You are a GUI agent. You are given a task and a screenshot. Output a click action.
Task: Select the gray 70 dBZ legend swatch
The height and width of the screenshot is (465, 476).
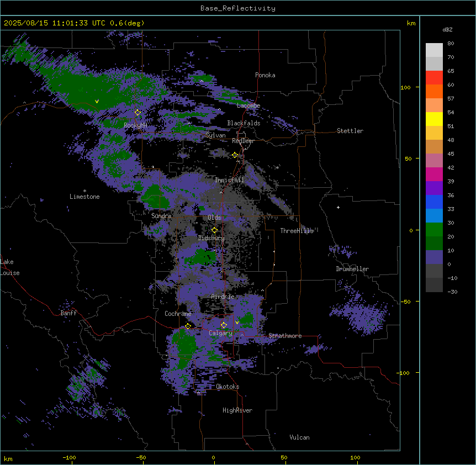pyautogui.click(x=434, y=64)
